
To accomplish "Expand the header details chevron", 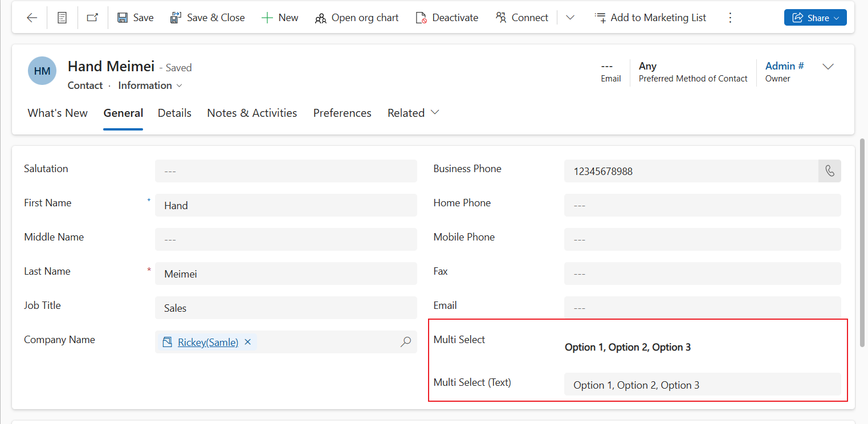I will coord(828,67).
